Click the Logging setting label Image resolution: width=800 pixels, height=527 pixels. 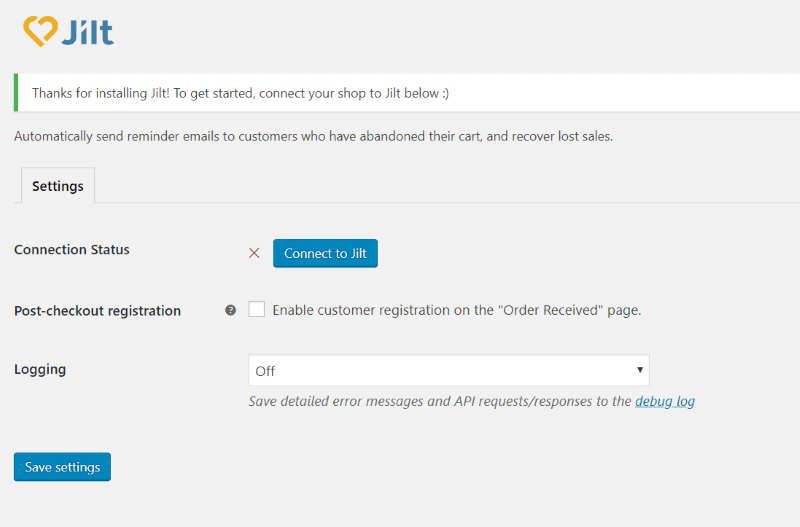click(x=40, y=369)
